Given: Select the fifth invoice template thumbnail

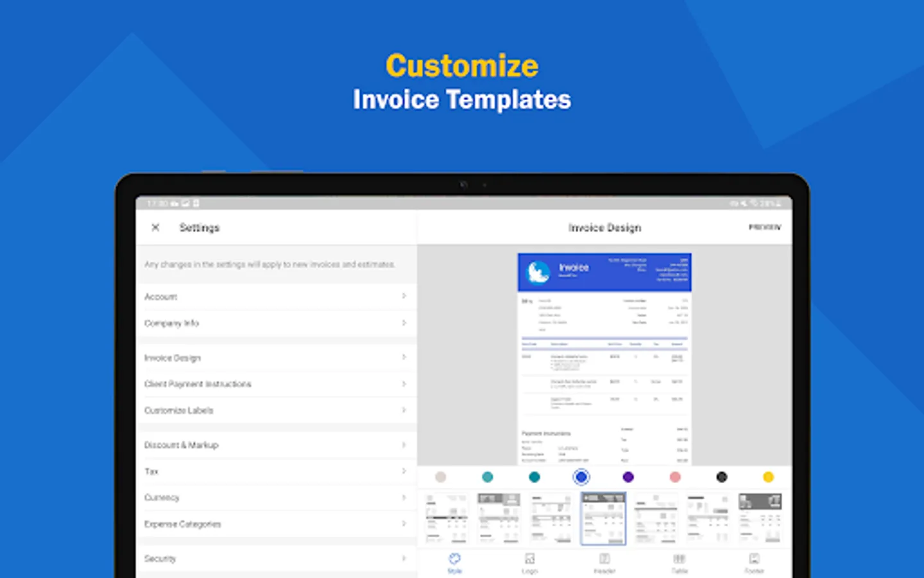Looking at the screenshot, I should 656,518.
